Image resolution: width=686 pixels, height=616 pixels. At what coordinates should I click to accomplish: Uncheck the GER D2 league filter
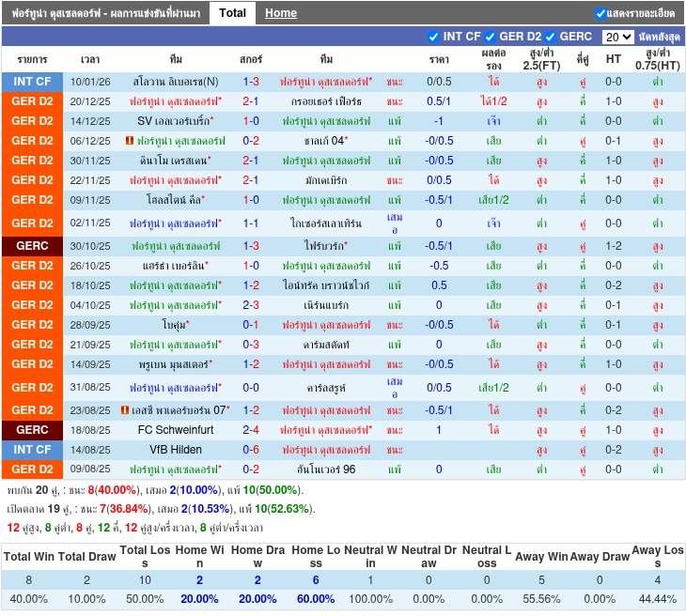(490, 37)
